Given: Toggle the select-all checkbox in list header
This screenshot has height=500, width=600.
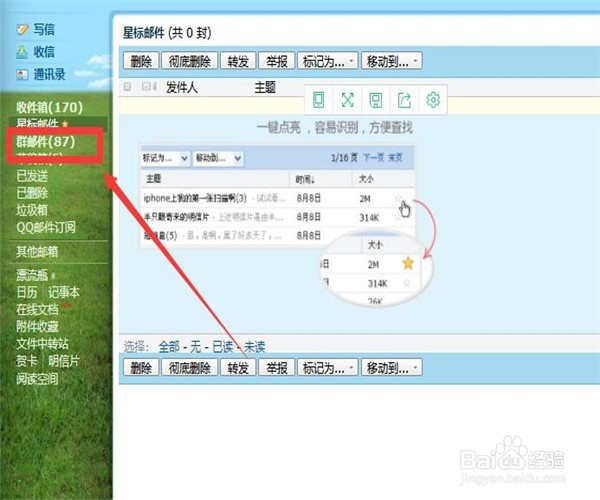Looking at the screenshot, I should [127, 87].
